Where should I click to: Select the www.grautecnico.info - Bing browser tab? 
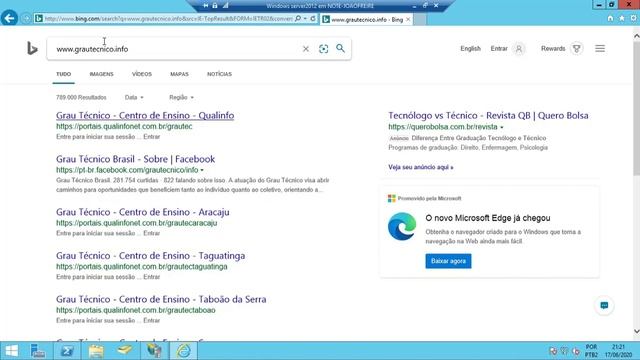click(x=366, y=19)
